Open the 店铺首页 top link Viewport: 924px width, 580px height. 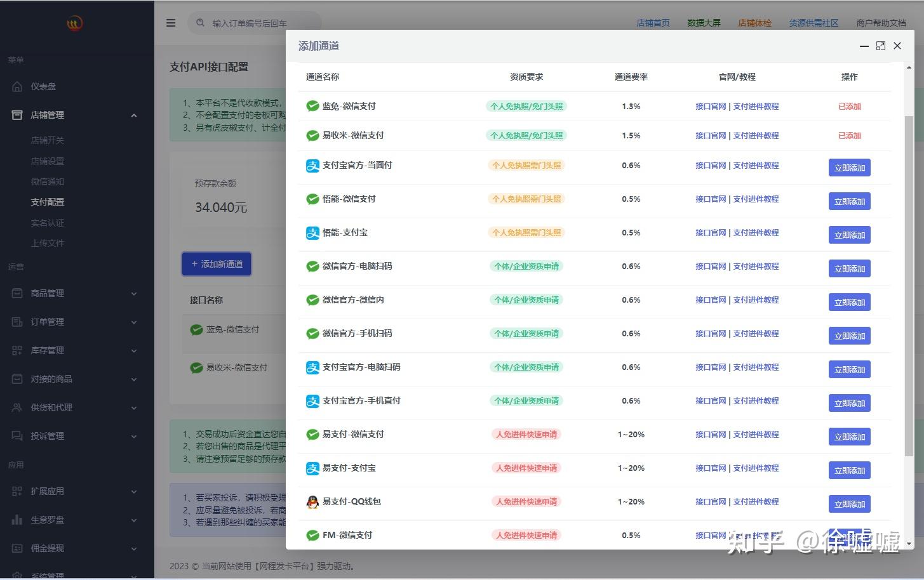click(653, 23)
